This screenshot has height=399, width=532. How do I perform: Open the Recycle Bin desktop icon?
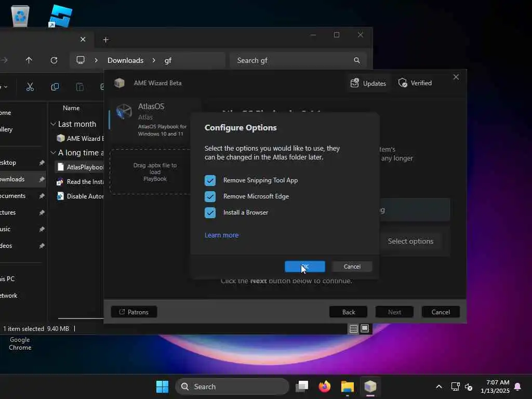tap(20, 16)
